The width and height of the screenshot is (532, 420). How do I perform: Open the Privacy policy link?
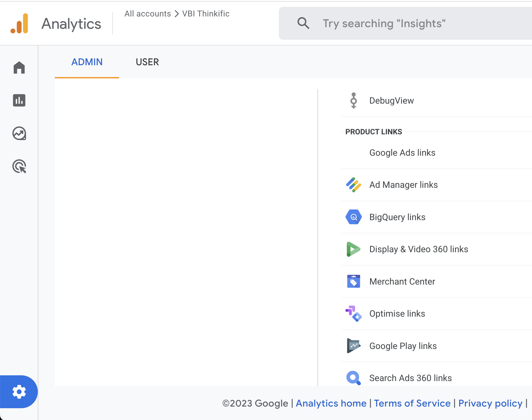coord(490,403)
